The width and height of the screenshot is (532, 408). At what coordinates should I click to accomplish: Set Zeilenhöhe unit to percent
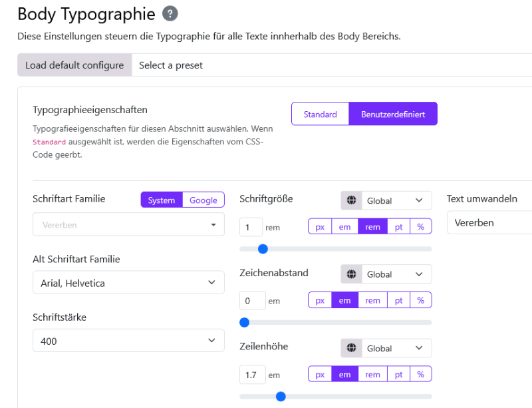[x=420, y=374]
